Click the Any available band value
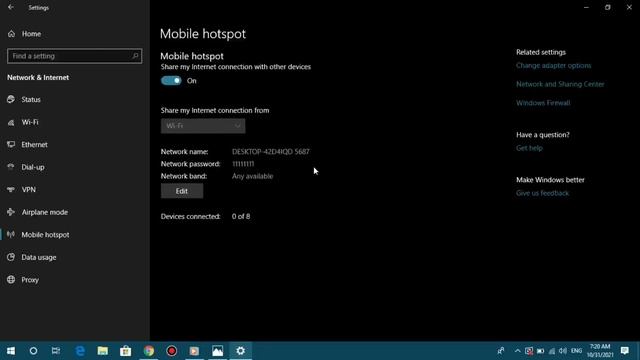The height and width of the screenshot is (360, 640). [252, 176]
